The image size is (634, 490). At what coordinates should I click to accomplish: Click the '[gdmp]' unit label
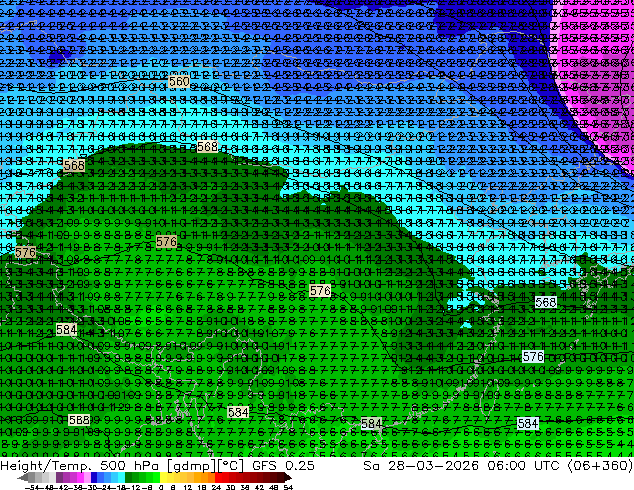pos(190,466)
